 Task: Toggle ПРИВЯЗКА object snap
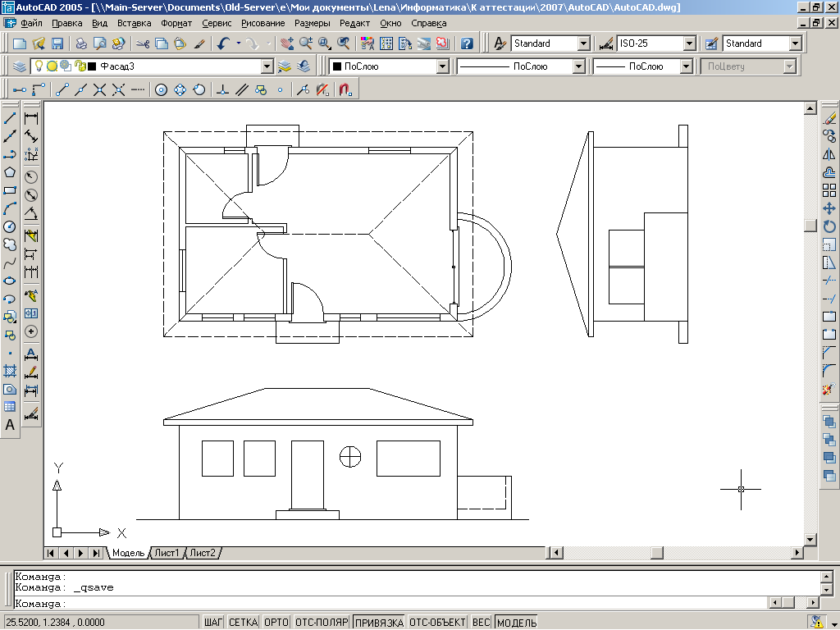pyautogui.click(x=379, y=622)
